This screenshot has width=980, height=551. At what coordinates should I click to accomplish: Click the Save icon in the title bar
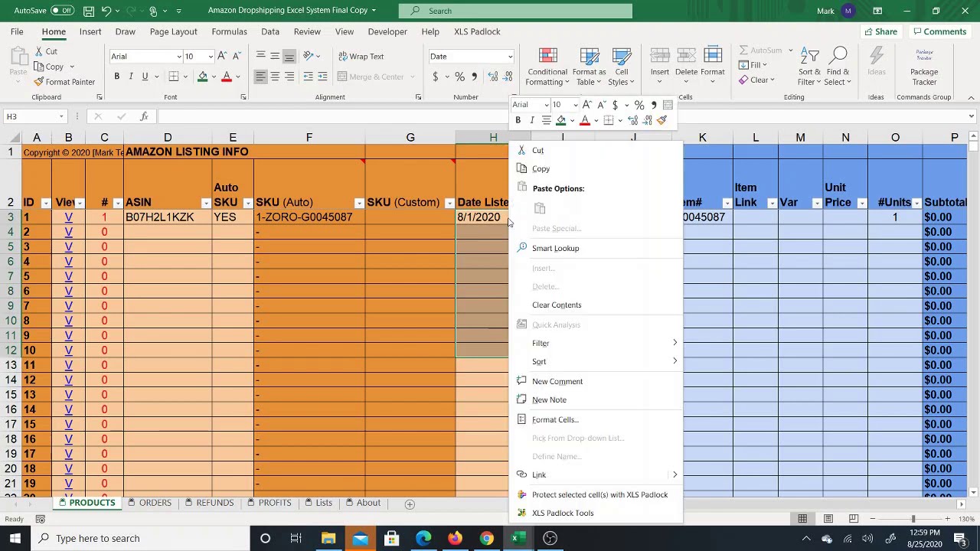tap(89, 11)
